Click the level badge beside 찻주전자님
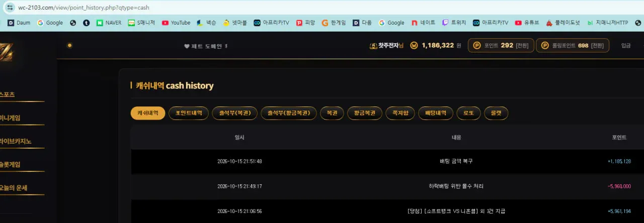The image size is (644, 223). point(373,46)
